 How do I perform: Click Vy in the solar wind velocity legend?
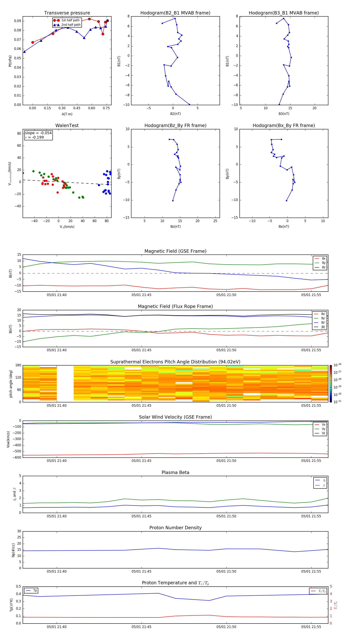point(320,429)
